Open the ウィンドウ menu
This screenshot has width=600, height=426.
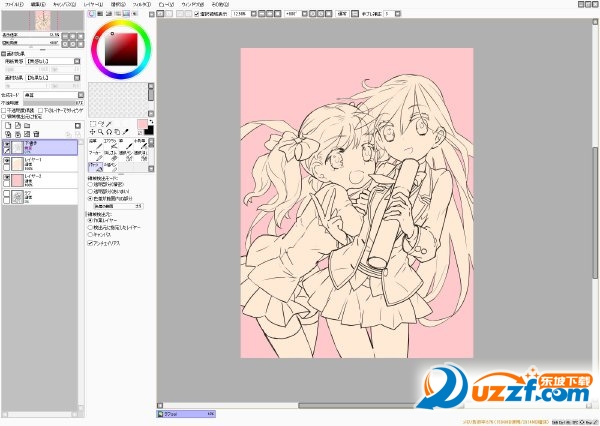[192, 5]
